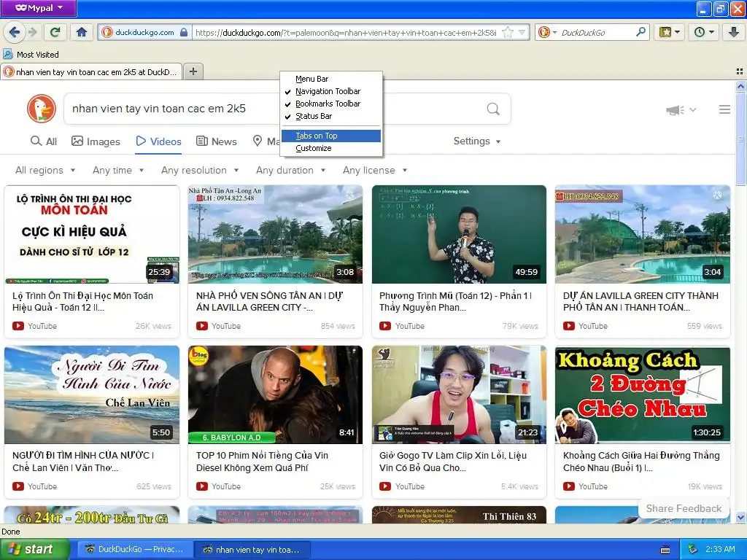Submit search with DuckDuckGo magnifier icon
The image size is (747, 560).
(493, 109)
